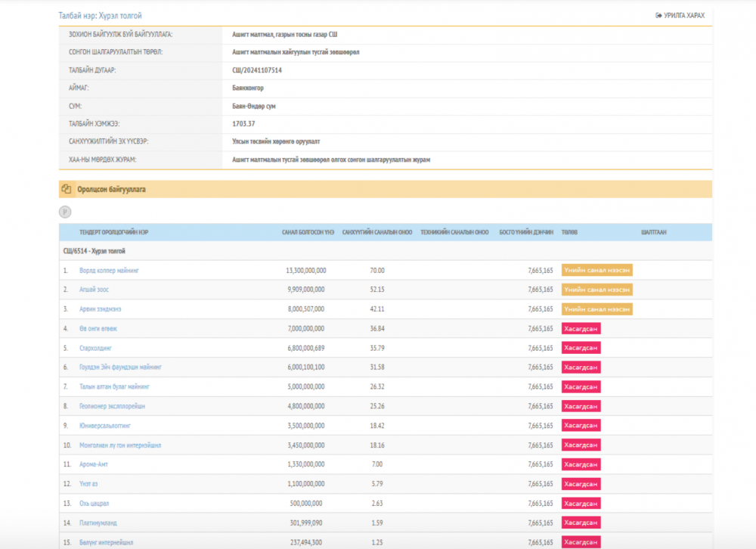The height and width of the screenshot is (549, 756).
Task: Click Үнийн санал нээсэн badge in row 1
Action: click(x=596, y=270)
